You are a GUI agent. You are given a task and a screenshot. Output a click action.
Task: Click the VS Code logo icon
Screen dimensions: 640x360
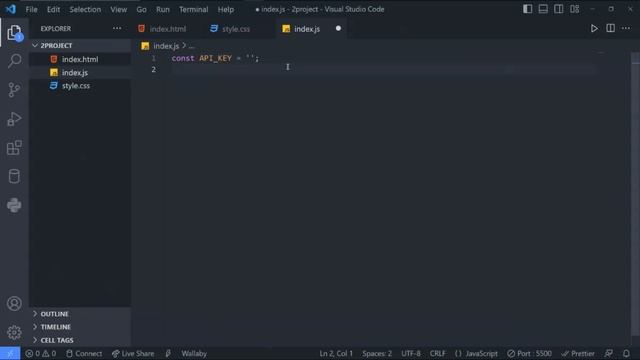click(11, 9)
